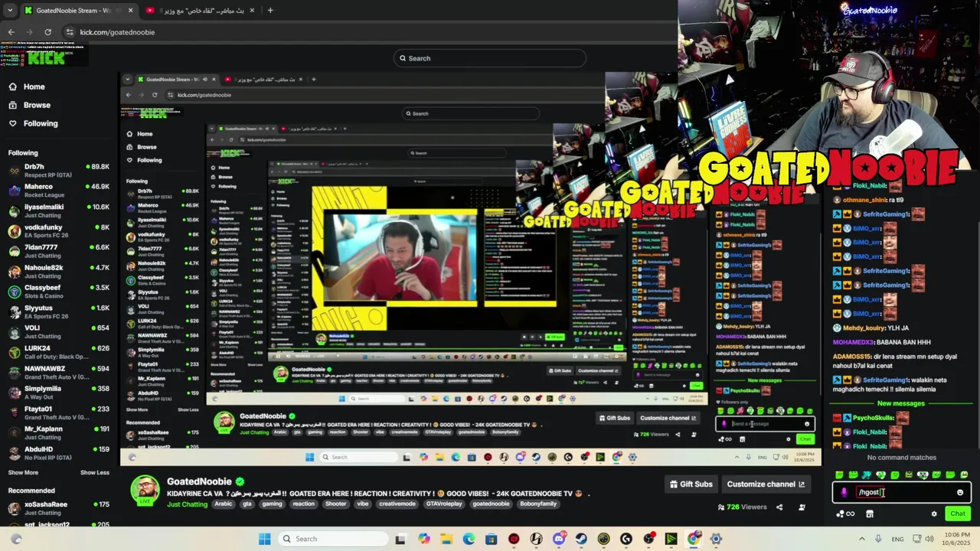Open ilyaselmaliki channel in sidebar
This screenshot has width=980, height=551.
click(x=59, y=210)
